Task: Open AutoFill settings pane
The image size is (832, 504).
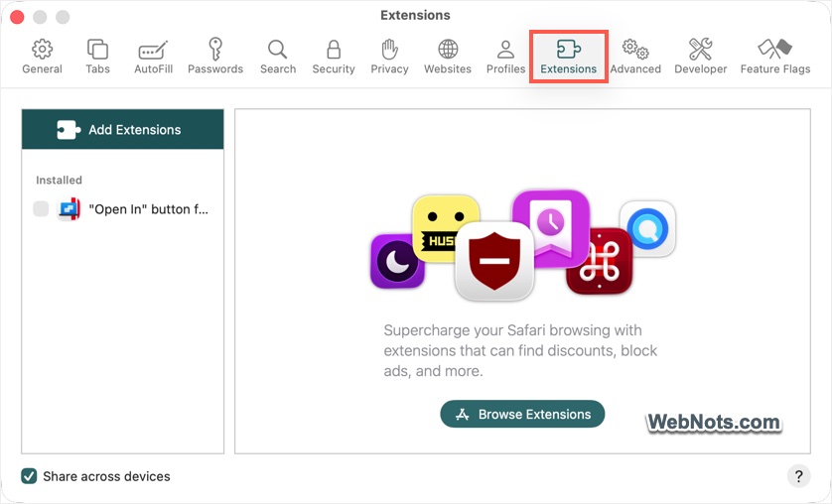Action: pos(153,57)
